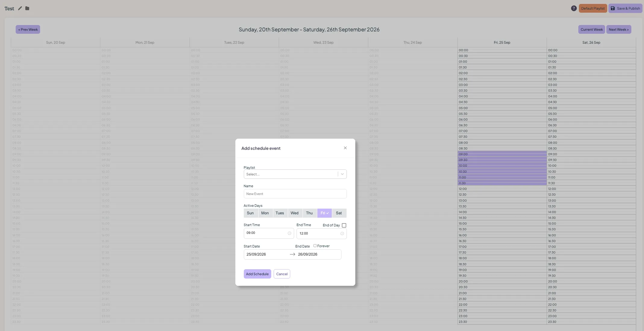
Task: Check the Forever checkbox
Action: [x=315, y=246]
